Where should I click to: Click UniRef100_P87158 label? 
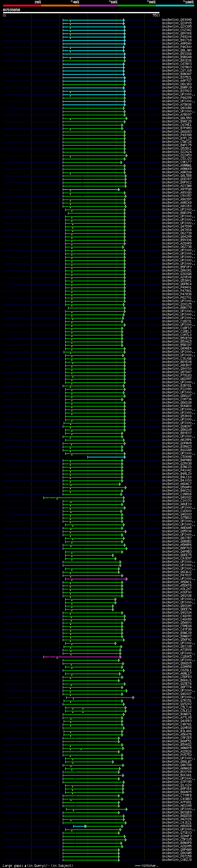tap(177, 857)
